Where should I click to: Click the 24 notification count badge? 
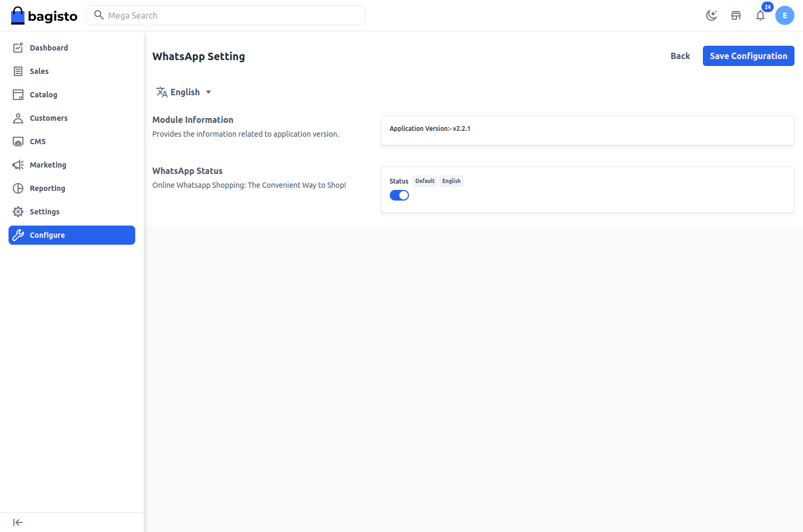click(x=767, y=7)
